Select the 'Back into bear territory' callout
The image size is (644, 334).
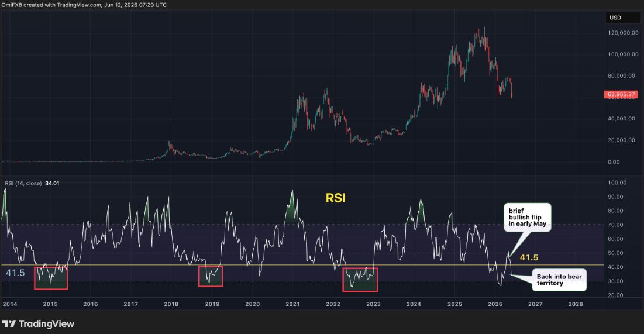coord(559,280)
